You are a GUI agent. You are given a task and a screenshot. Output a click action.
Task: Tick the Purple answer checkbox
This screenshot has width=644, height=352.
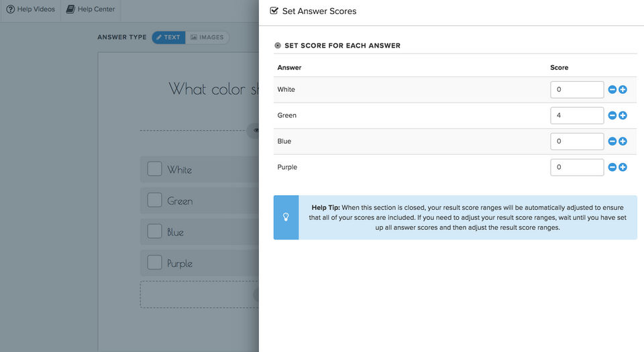[154, 263]
